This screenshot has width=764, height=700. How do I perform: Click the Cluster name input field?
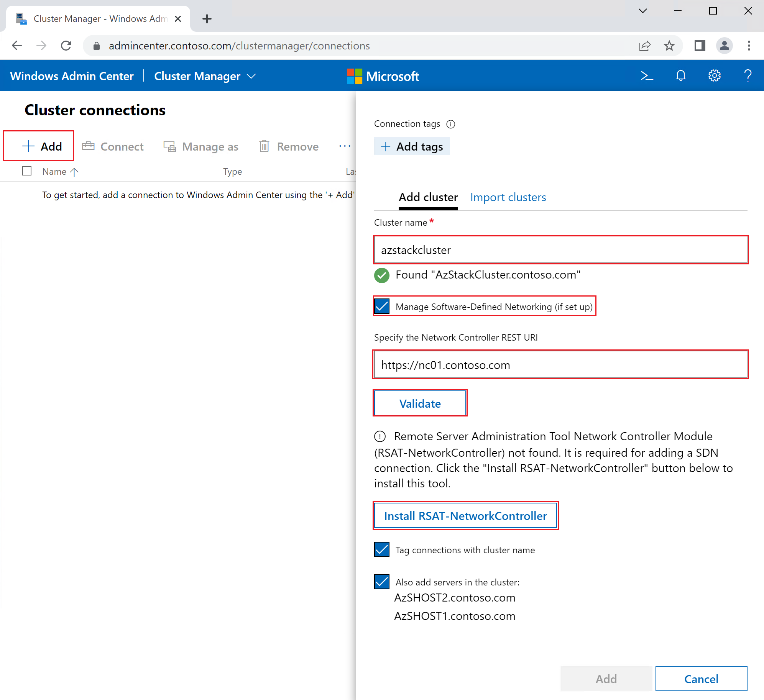tap(560, 250)
